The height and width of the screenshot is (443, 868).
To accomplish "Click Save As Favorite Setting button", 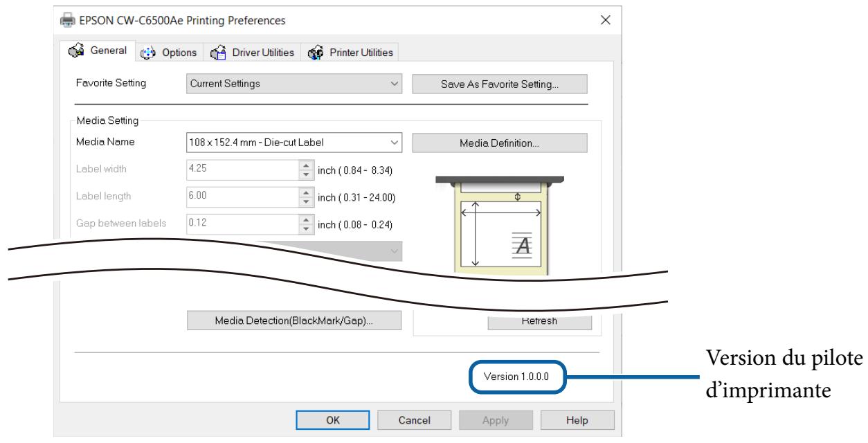I will (x=499, y=84).
